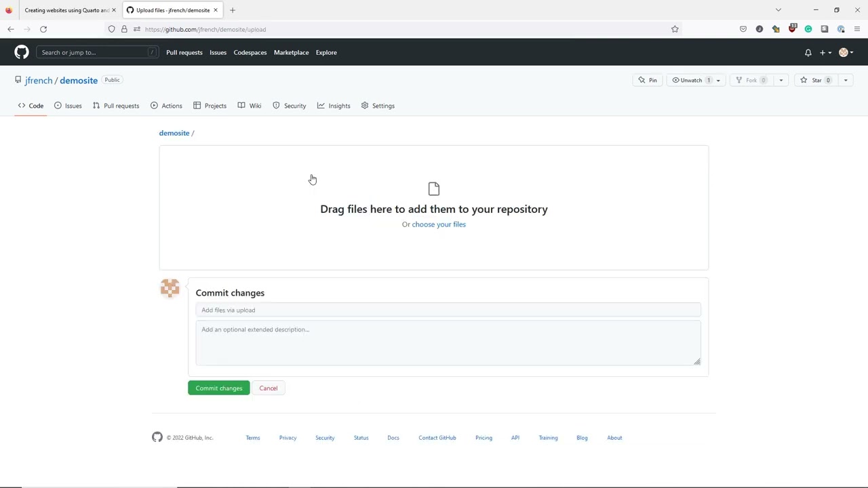Click the GitHub logo in the footer
Image resolution: width=868 pixels, height=488 pixels.
pyautogui.click(x=157, y=438)
